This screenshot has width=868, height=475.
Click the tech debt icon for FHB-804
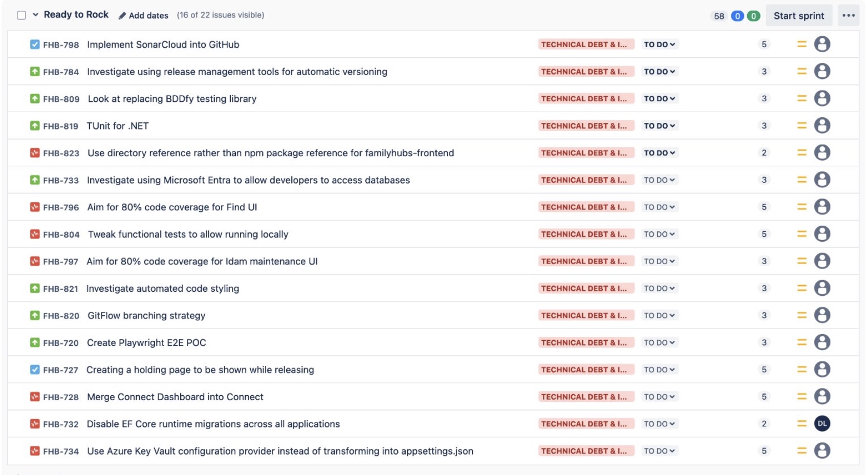[35, 234]
